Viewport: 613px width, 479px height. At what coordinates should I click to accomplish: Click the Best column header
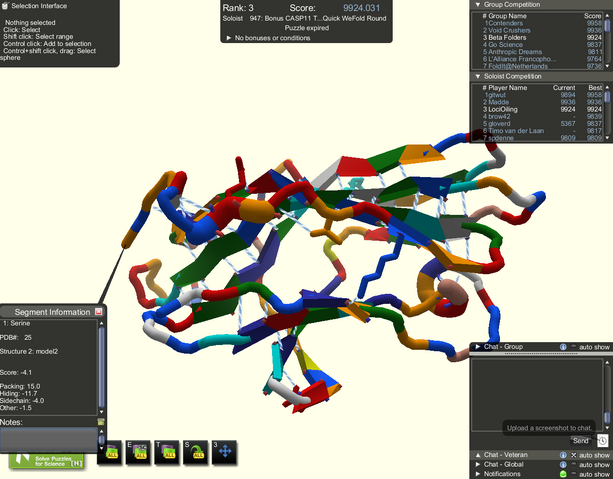click(x=595, y=88)
